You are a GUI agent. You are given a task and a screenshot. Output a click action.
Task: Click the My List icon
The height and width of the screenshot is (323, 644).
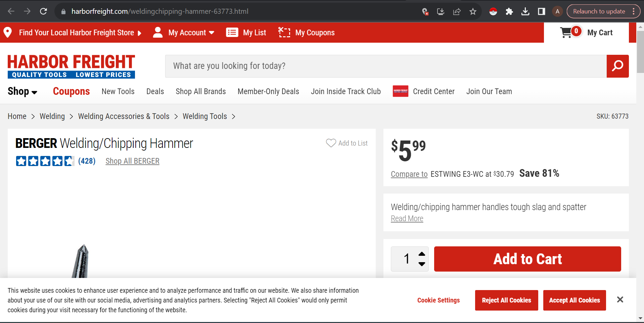[232, 32]
